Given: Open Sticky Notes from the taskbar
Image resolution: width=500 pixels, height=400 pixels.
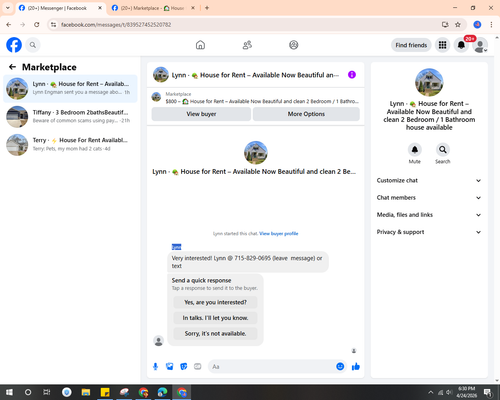Looking at the screenshot, I should click(x=105, y=392).
